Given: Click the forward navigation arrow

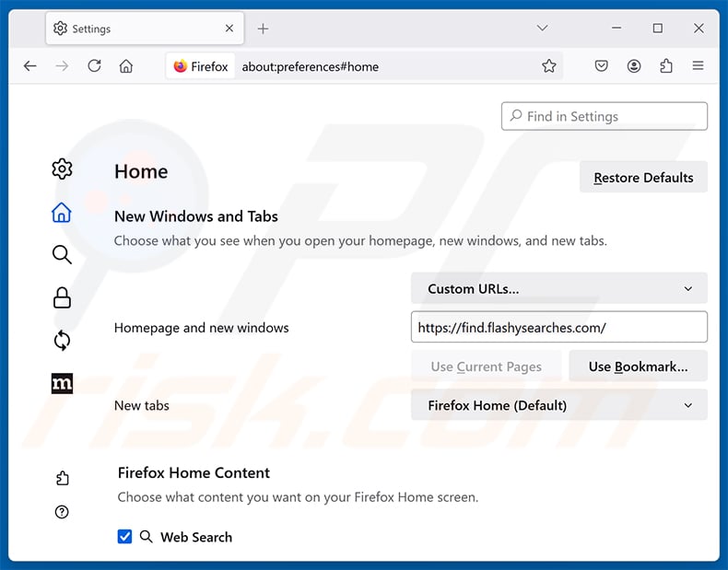Looking at the screenshot, I should 62,66.
